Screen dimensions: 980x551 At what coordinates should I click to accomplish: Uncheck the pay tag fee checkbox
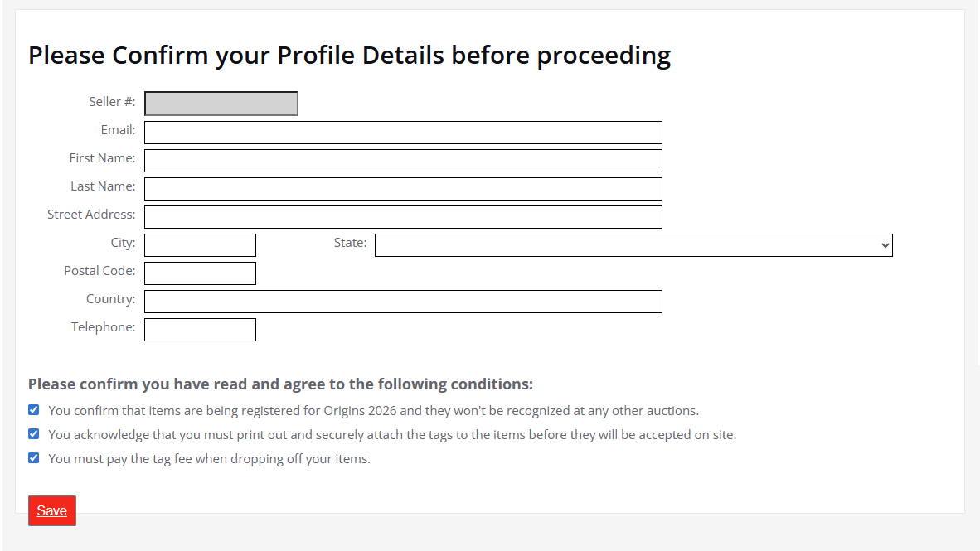pos(34,458)
